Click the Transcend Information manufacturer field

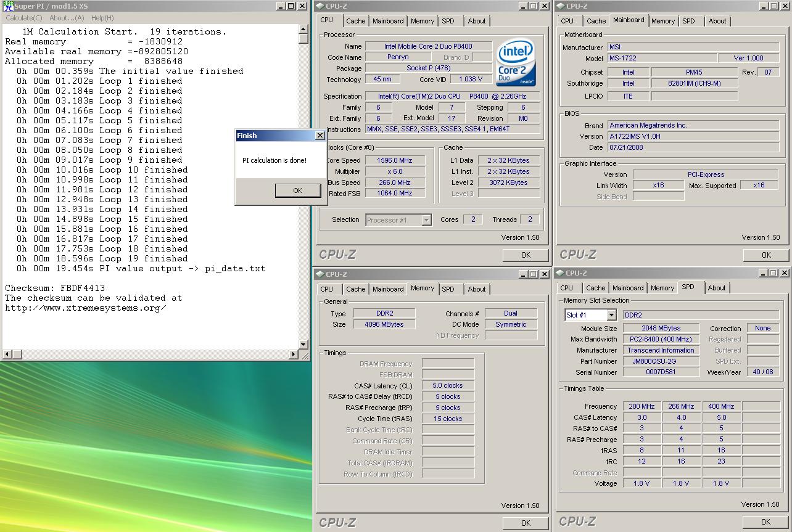tap(661, 350)
